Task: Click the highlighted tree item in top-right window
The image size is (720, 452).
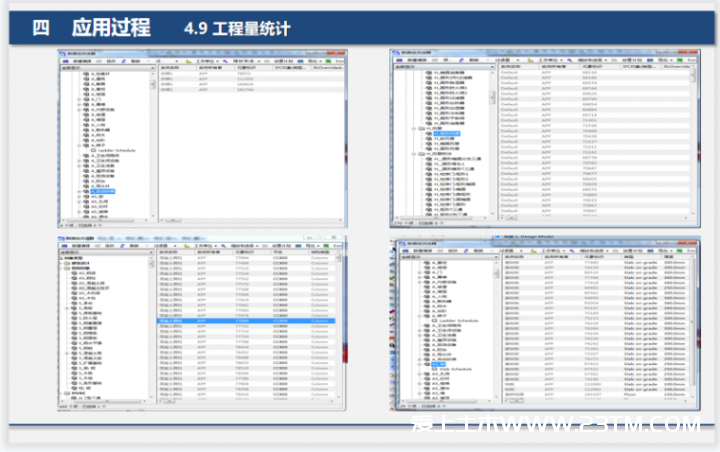Action: pyautogui.click(x=446, y=134)
